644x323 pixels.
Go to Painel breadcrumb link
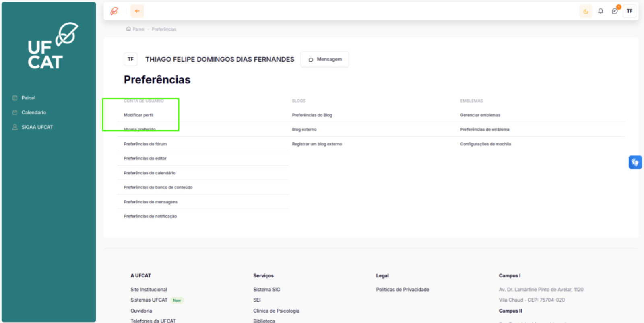138,29
